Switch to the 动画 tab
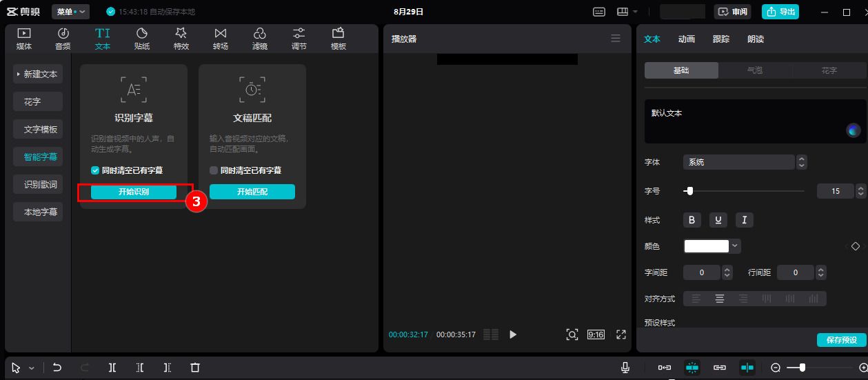868x380 pixels. click(687, 39)
